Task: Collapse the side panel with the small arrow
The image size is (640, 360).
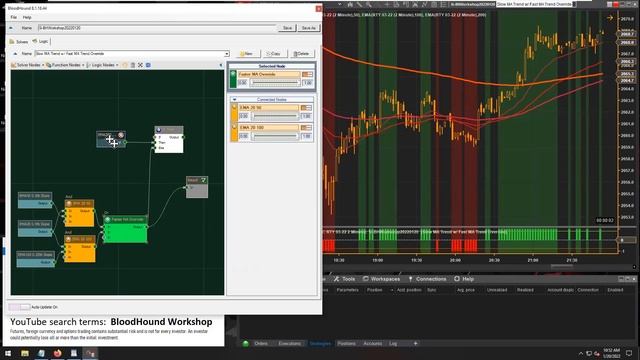Action: tap(221, 65)
